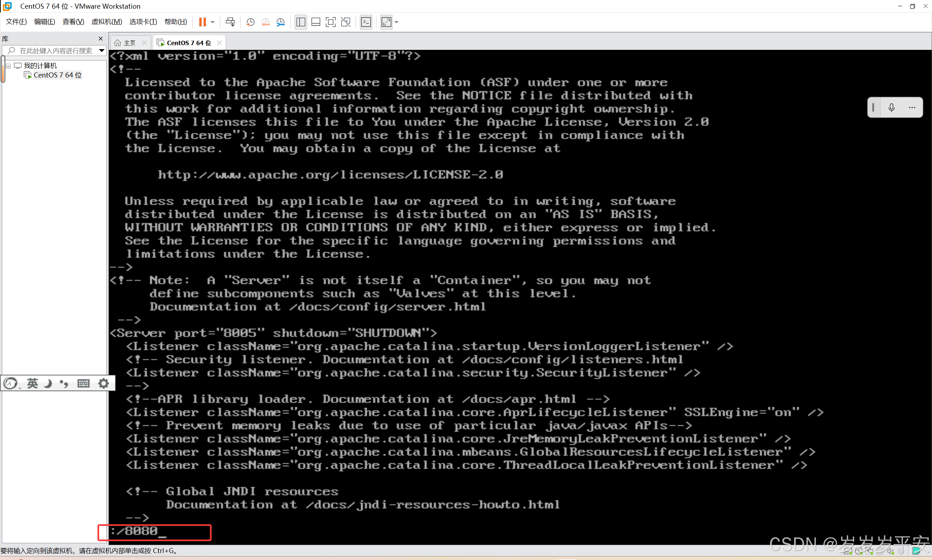
Task: Toggle the console view button
Action: point(366,22)
